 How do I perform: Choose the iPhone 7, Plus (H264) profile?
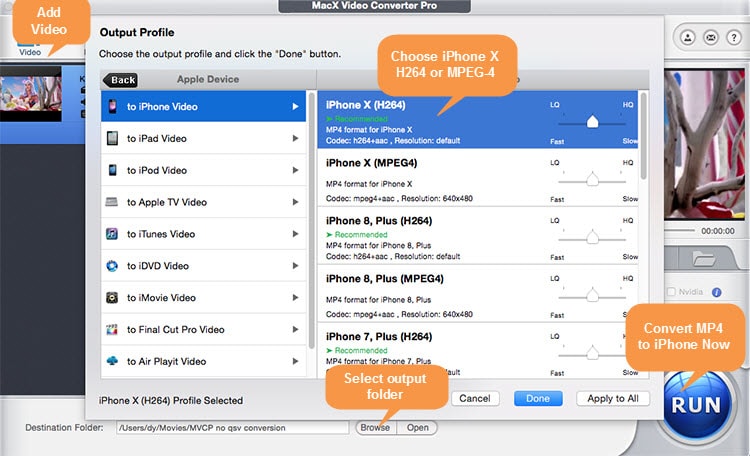(477, 350)
